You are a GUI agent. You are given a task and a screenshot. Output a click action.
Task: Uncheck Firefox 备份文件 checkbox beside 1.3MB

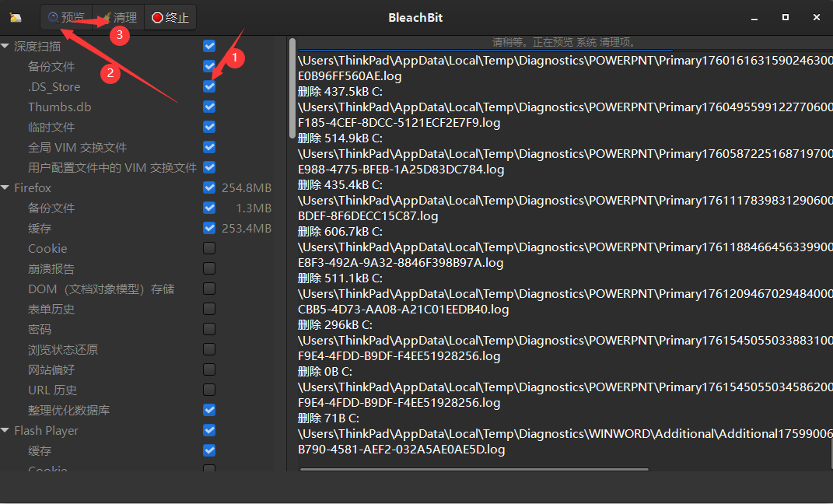[x=209, y=208]
